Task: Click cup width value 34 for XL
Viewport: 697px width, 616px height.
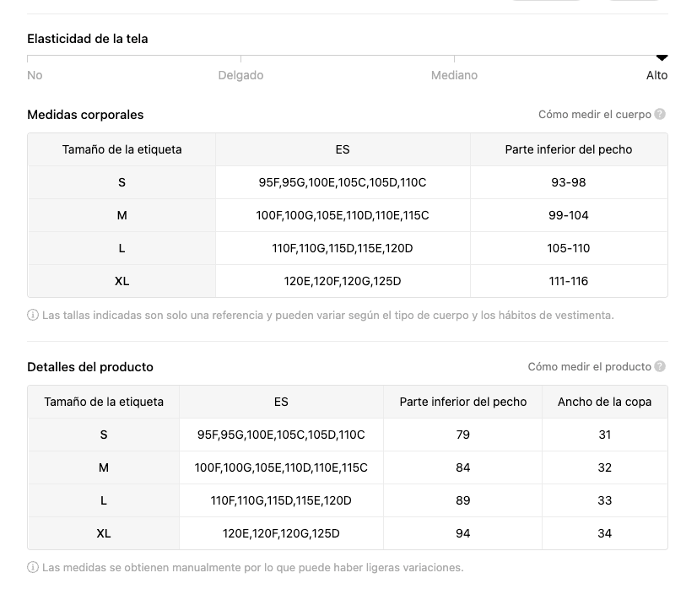Action: (x=604, y=533)
